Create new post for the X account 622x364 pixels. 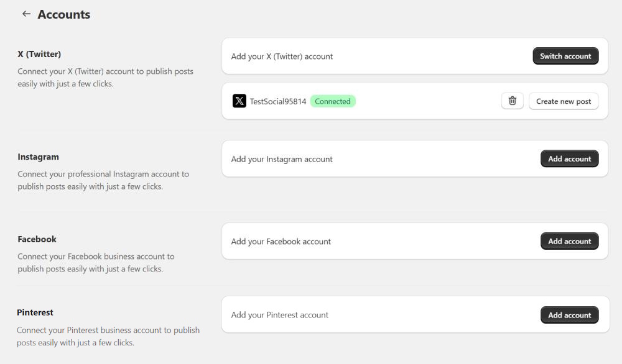564,101
